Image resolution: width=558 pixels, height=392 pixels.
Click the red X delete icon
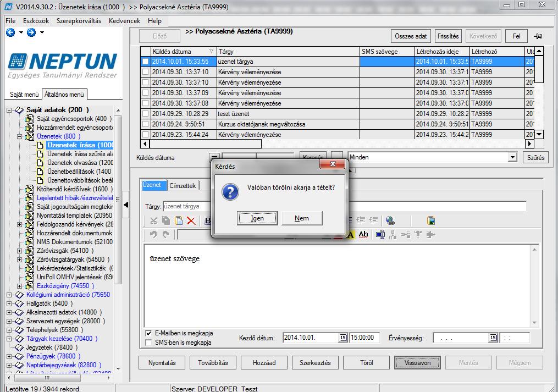point(191,221)
